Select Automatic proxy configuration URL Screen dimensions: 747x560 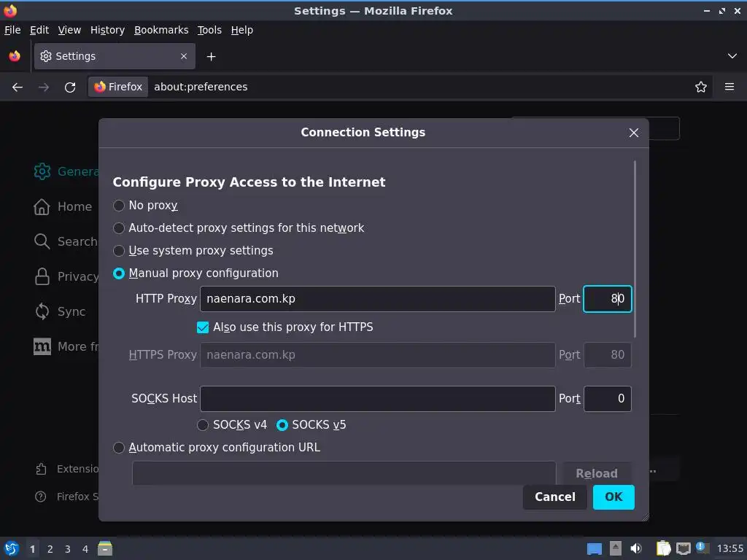119,448
